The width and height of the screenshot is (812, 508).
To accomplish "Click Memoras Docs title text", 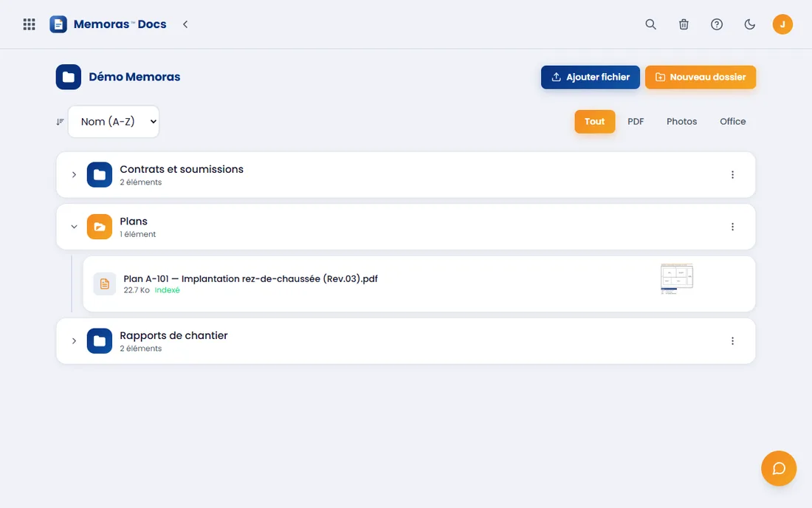I will 120,24.
